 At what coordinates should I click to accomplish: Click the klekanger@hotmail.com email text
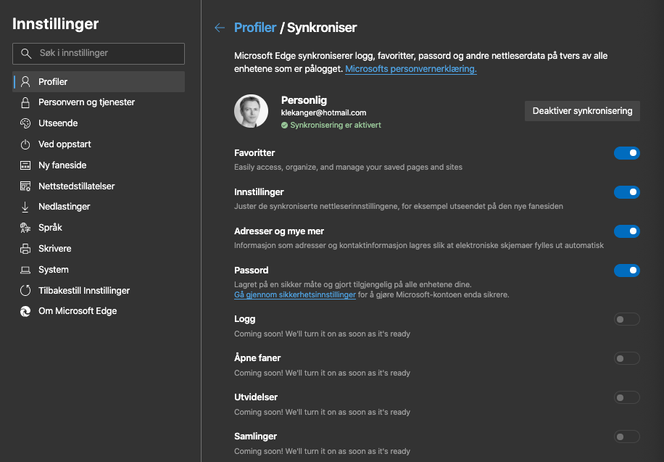(x=324, y=113)
